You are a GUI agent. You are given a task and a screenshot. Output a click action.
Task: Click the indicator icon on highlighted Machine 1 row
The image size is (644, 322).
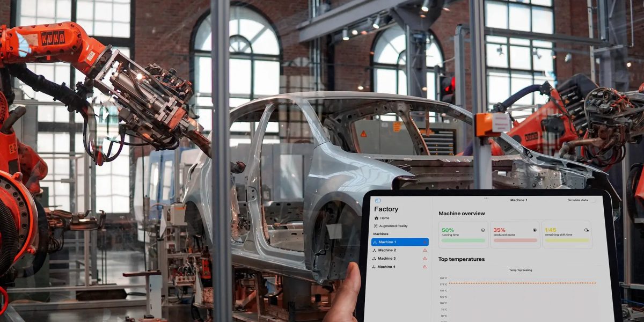coord(425,242)
